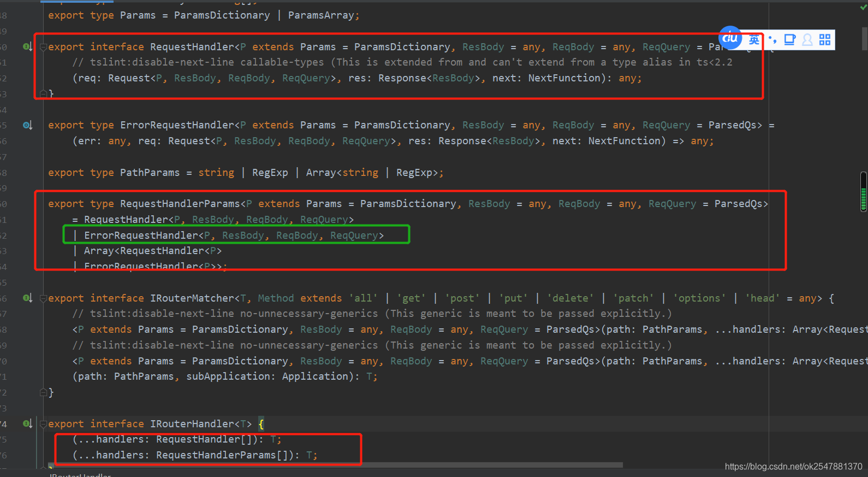
Task: Click the ParamsArray identifier in Params type
Action: [x=321, y=15]
